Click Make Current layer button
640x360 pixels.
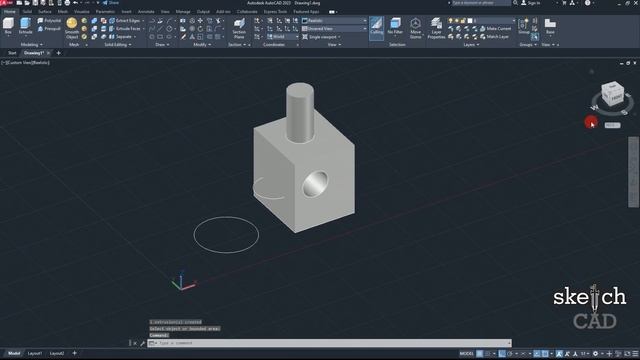pos(495,29)
